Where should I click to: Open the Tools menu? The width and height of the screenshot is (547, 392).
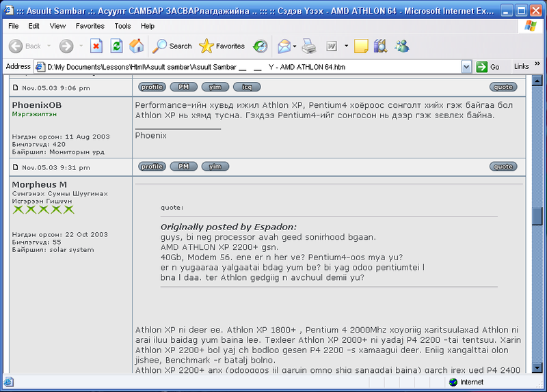click(x=123, y=26)
